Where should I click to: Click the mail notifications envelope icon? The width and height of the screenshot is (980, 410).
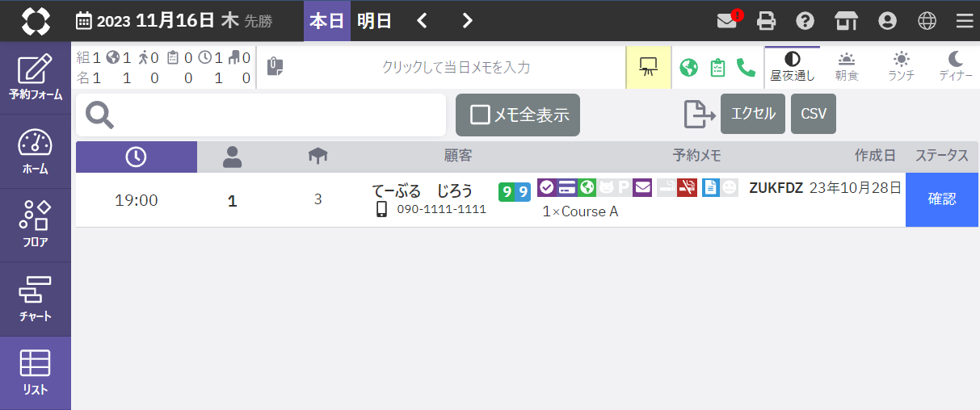click(x=727, y=21)
